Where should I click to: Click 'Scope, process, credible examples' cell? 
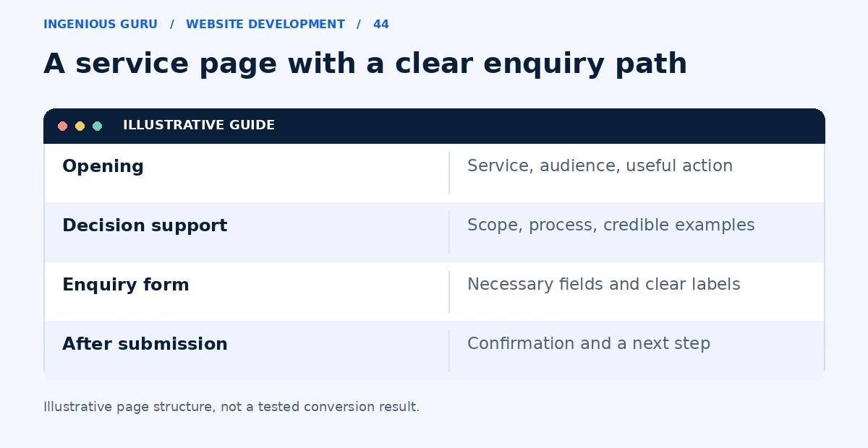point(610,225)
